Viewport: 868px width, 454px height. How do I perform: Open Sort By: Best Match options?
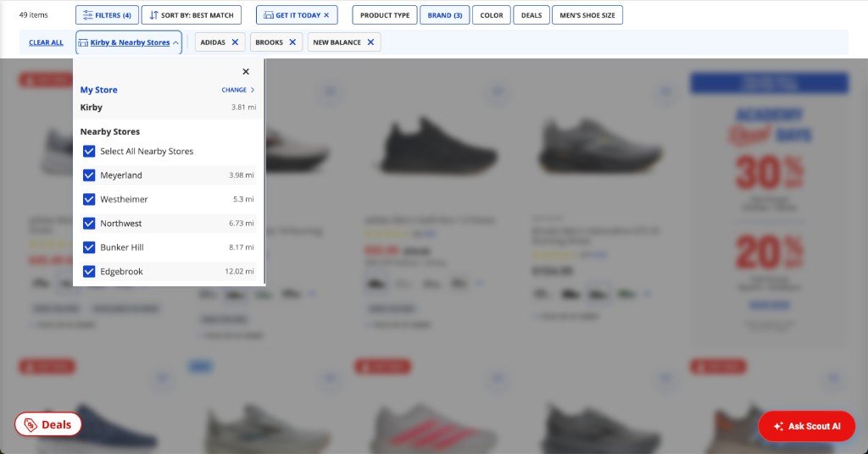tap(191, 15)
